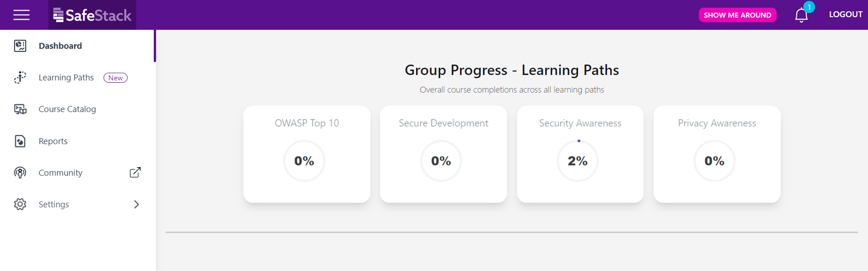The width and height of the screenshot is (868, 271).
Task: Select the OWASP Top 10 card
Action: click(307, 154)
